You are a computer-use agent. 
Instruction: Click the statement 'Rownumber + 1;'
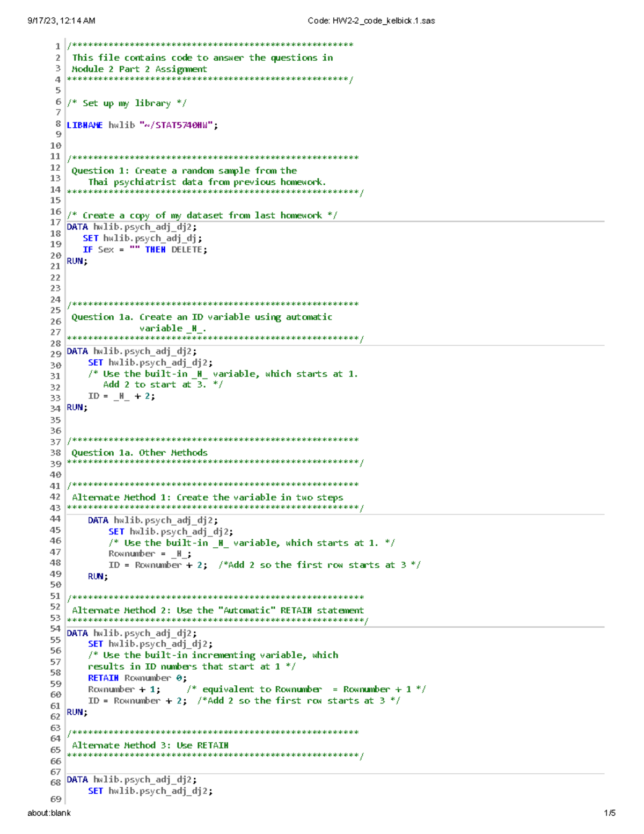point(124,689)
